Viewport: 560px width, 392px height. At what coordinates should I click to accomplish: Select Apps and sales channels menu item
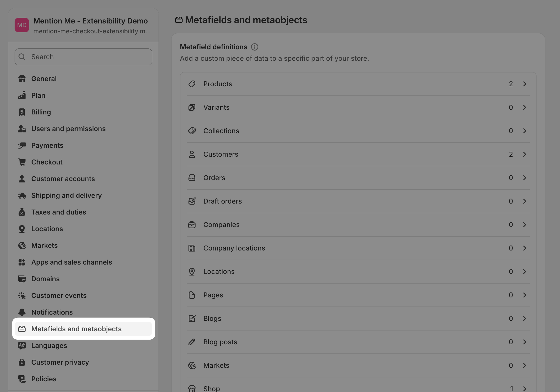coord(72,262)
